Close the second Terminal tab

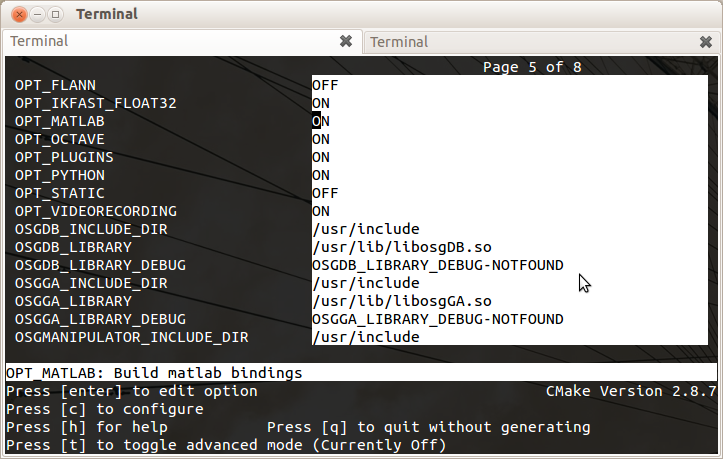[705, 42]
